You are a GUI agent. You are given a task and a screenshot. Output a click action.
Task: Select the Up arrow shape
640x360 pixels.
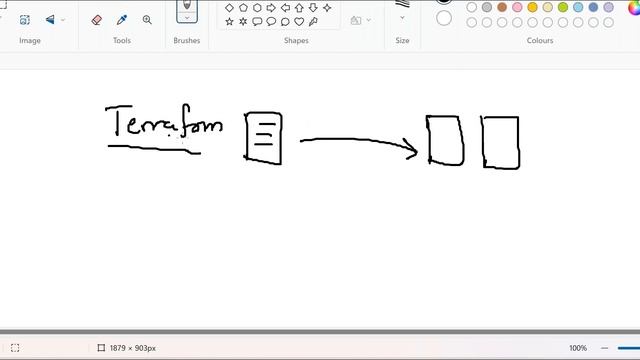tap(299, 8)
